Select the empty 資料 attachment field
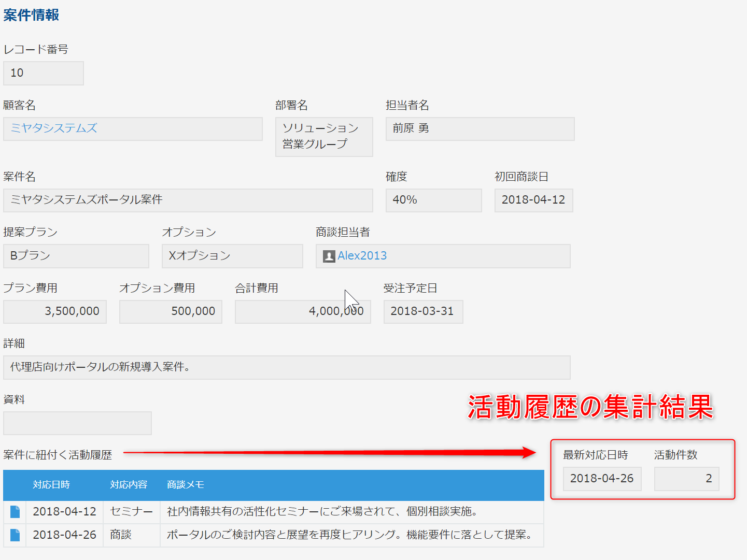 77,423
